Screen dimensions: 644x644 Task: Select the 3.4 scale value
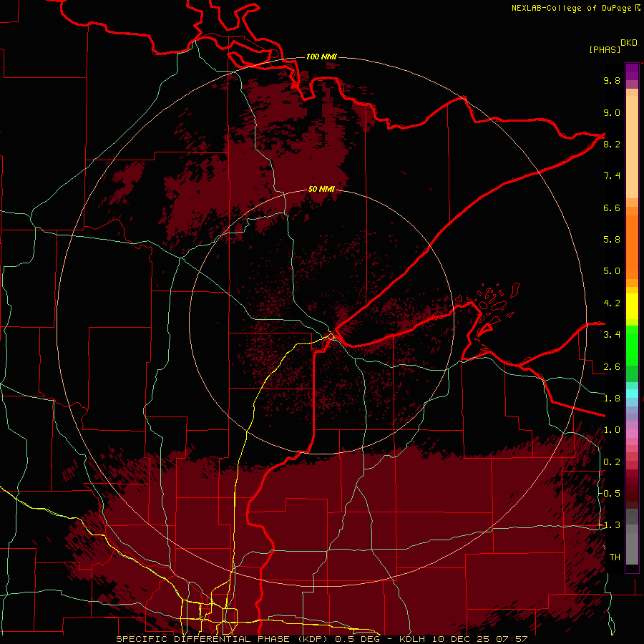click(x=612, y=335)
